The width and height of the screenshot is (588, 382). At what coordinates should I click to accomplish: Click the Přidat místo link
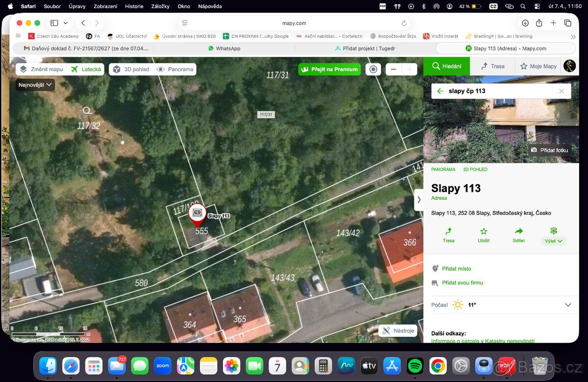[456, 269]
